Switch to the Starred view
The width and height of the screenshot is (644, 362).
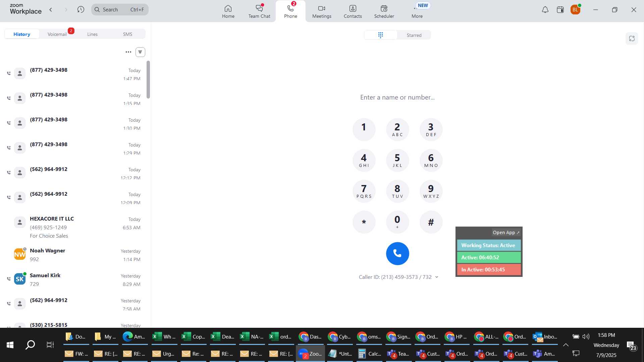coord(414,35)
